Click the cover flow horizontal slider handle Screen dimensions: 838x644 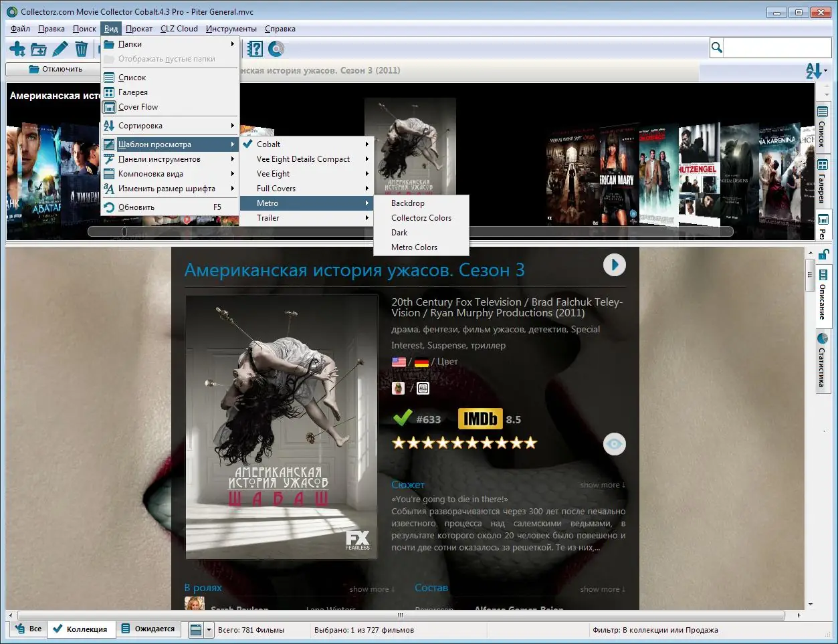pyautogui.click(x=124, y=231)
